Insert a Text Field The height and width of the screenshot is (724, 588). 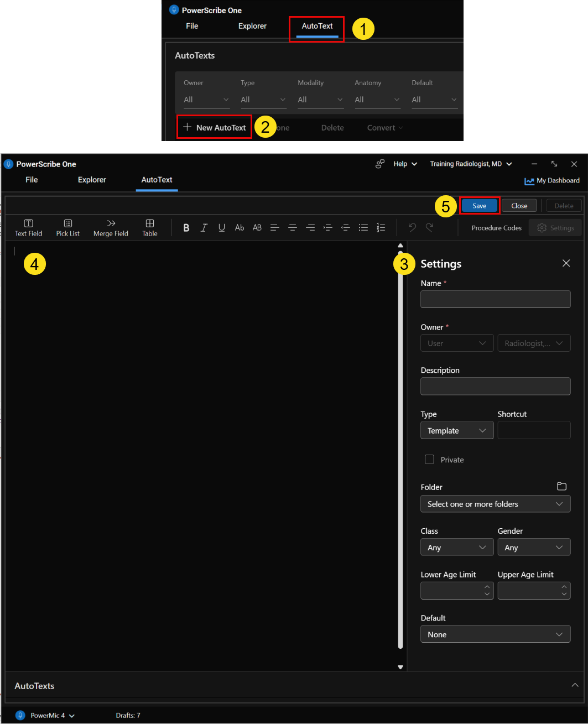click(28, 228)
